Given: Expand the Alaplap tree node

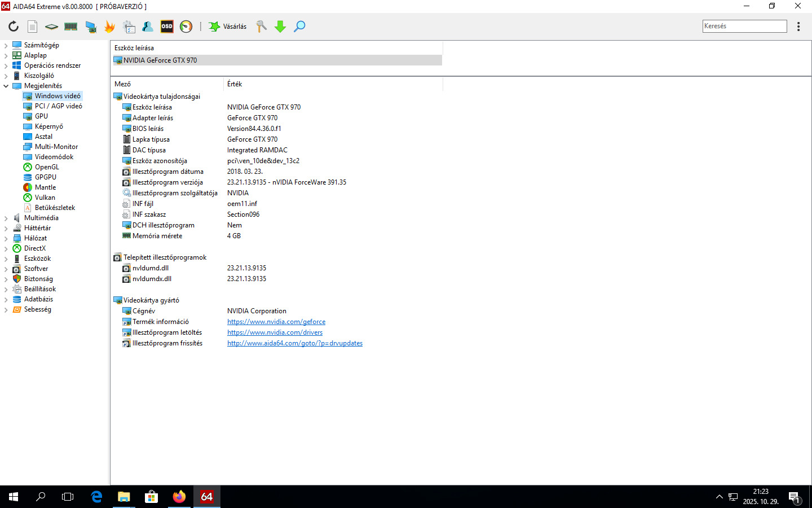Looking at the screenshot, I should (x=6, y=55).
